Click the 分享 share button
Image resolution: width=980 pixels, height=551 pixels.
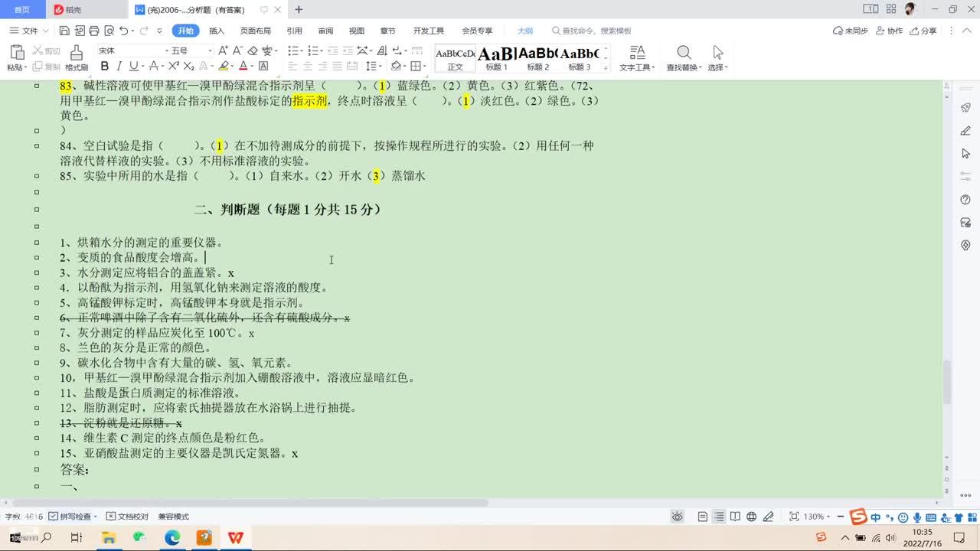923,31
